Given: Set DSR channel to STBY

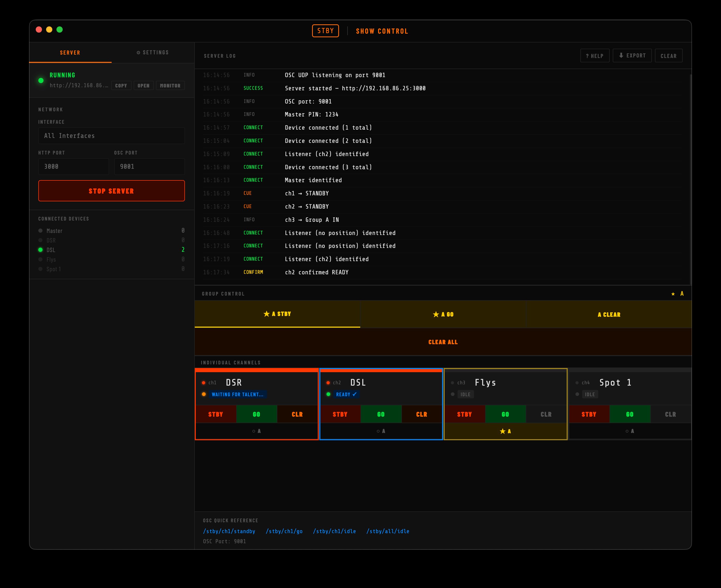Looking at the screenshot, I should [x=216, y=414].
